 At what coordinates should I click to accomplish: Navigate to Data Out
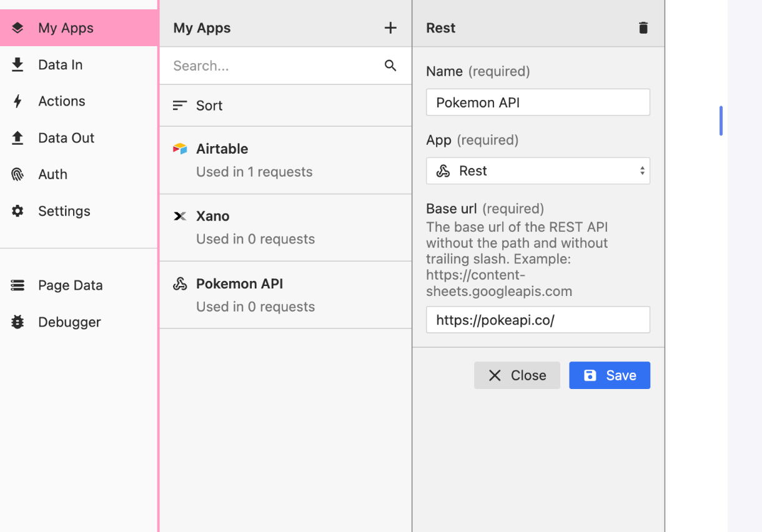(x=66, y=138)
